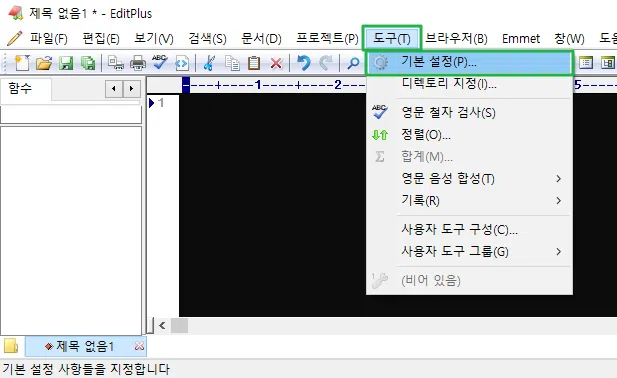Click the status bar text 기본 설정 사항들을 지정합니다
Viewport: 617px width, 378px height.
click(86, 369)
